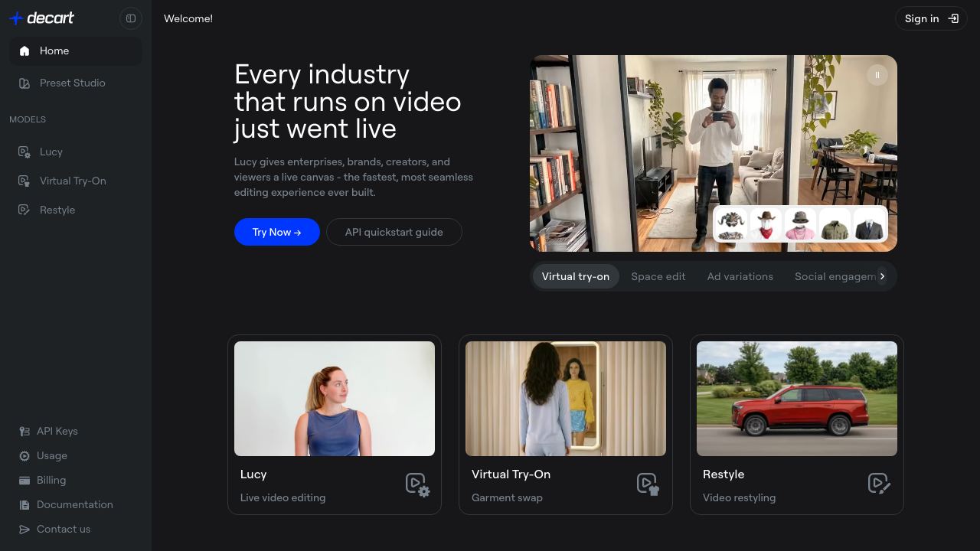This screenshot has width=980, height=551.
Task: Select Virtual Try-On model in sidebar
Action: click(x=75, y=181)
